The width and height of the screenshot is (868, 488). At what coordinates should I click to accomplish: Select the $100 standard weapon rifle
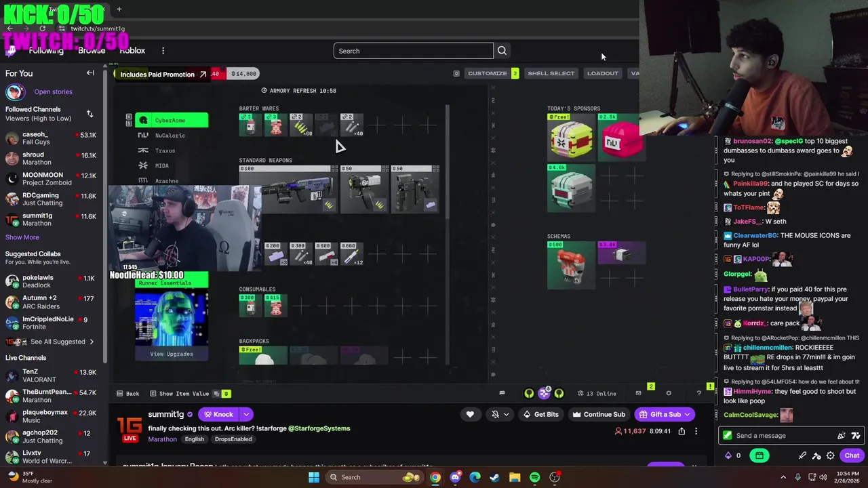pos(288,189)
